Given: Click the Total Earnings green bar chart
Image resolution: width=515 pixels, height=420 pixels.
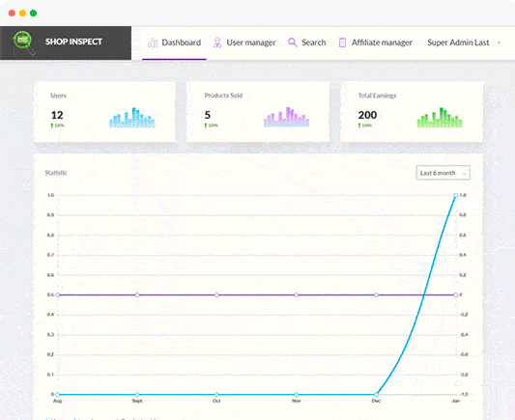Looking at the screenshot, I should [440, 118].
